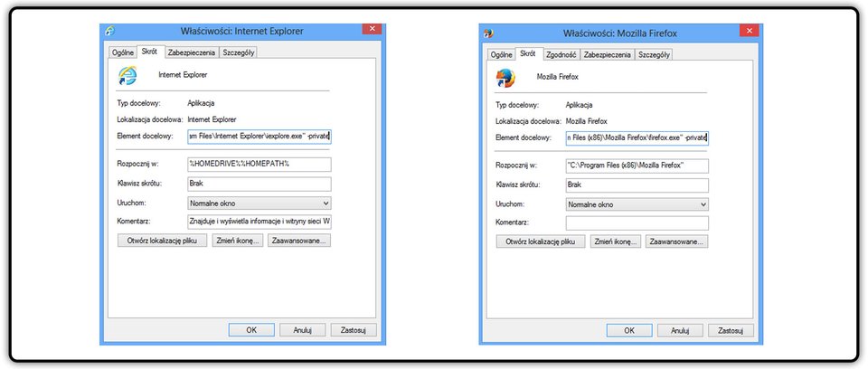
Task: Click the Internet Explorer title bar icon
Action: [110, 31]
